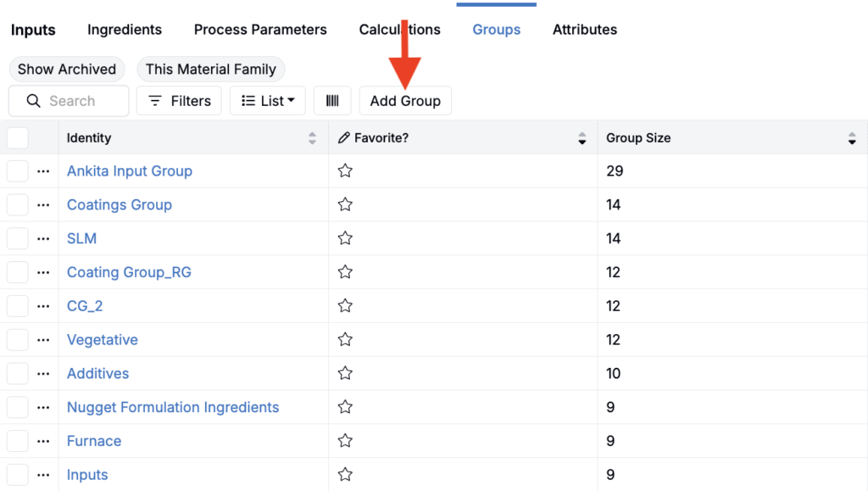
Task: Favorite the Ankita Input Group star
Action: [345, 171]
